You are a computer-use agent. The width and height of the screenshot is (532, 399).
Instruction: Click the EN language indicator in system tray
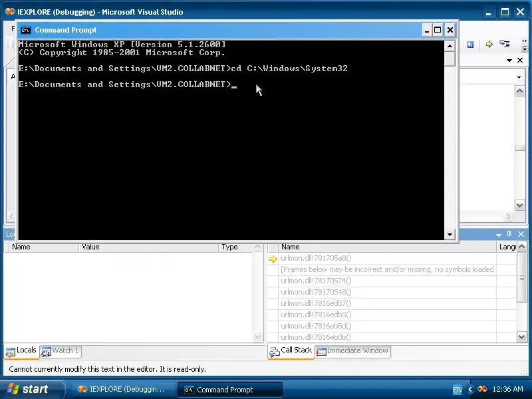pyautogui.click(x=457, y=390)
